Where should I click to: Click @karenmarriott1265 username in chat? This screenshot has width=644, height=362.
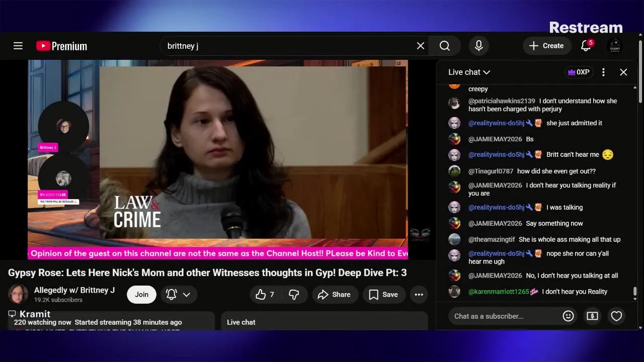point(499,292)
